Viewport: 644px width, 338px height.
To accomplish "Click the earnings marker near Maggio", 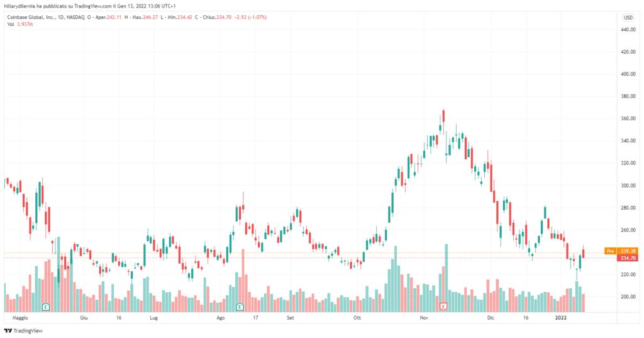I will point(46,307).
